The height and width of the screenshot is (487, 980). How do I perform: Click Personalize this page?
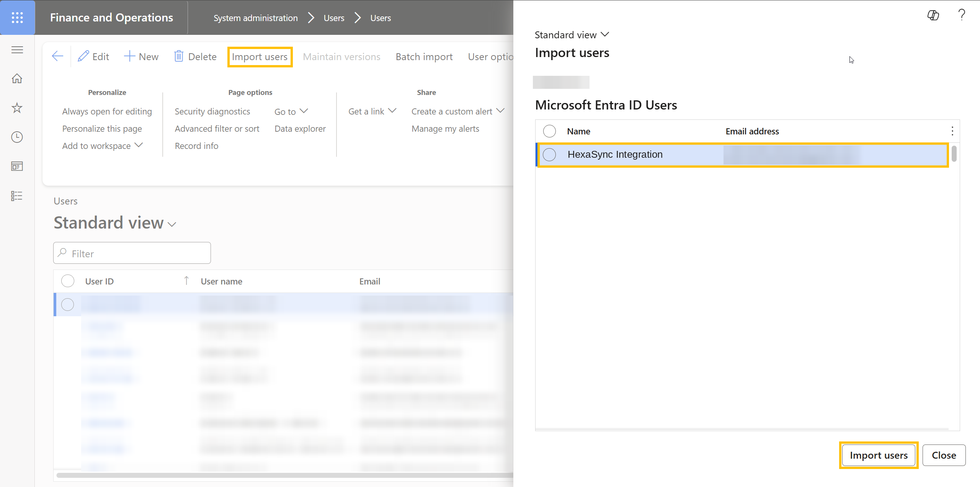[102, 129]
